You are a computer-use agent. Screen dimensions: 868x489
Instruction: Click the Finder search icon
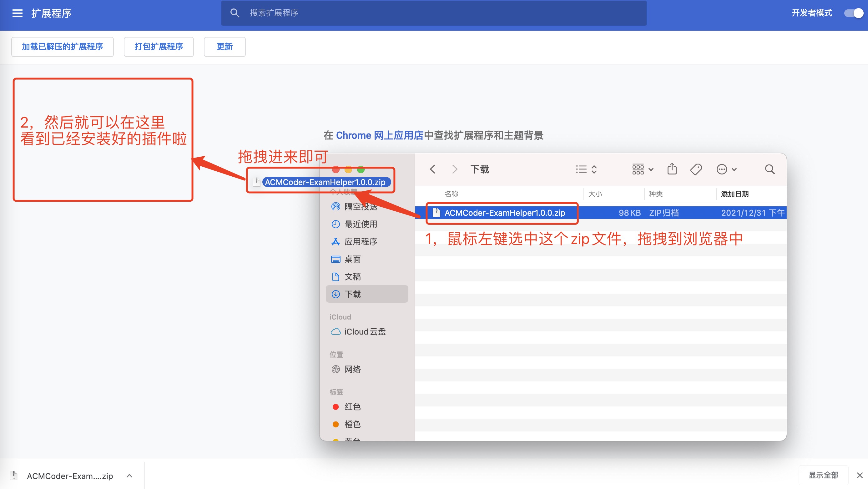click(770, 169)
